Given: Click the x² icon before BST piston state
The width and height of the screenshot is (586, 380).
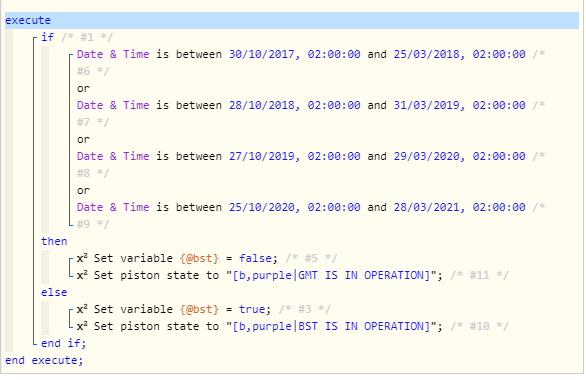Looking at the screenshot, I should pos(82,327).
